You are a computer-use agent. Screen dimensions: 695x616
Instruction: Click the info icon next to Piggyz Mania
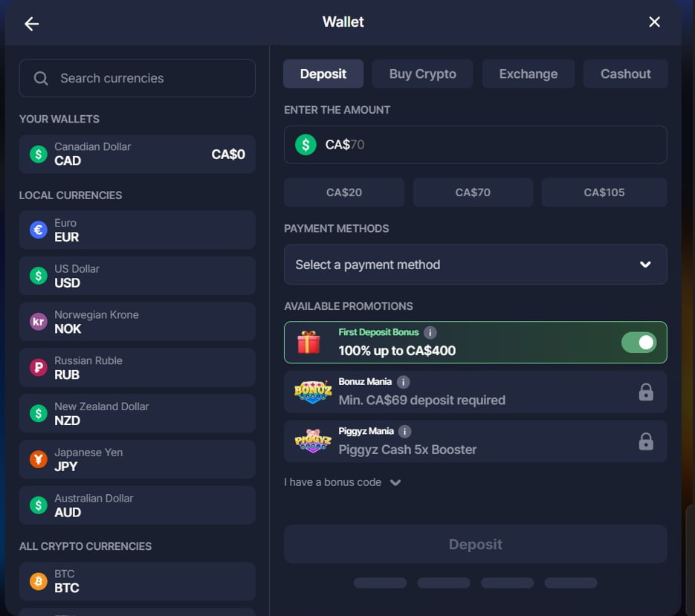pos(404,431)
